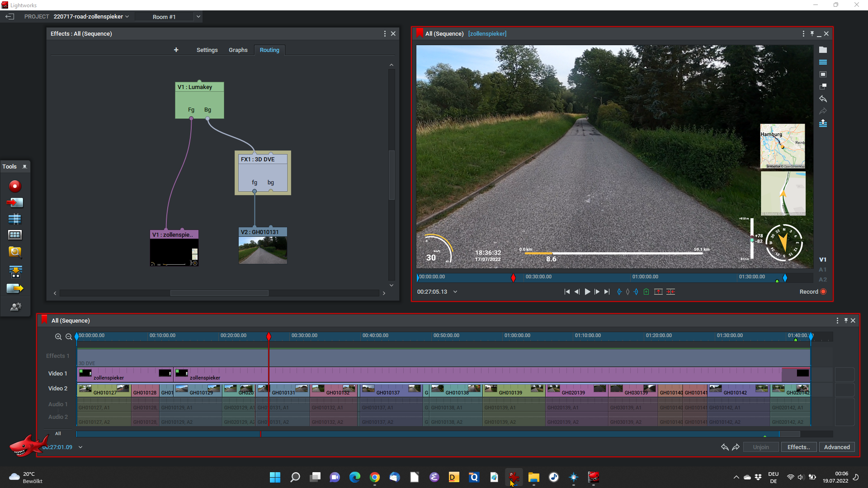The width and height of the screenshot is (868, 488).
Task: Click the mark in point icon
Action: [x=619, y=292]
